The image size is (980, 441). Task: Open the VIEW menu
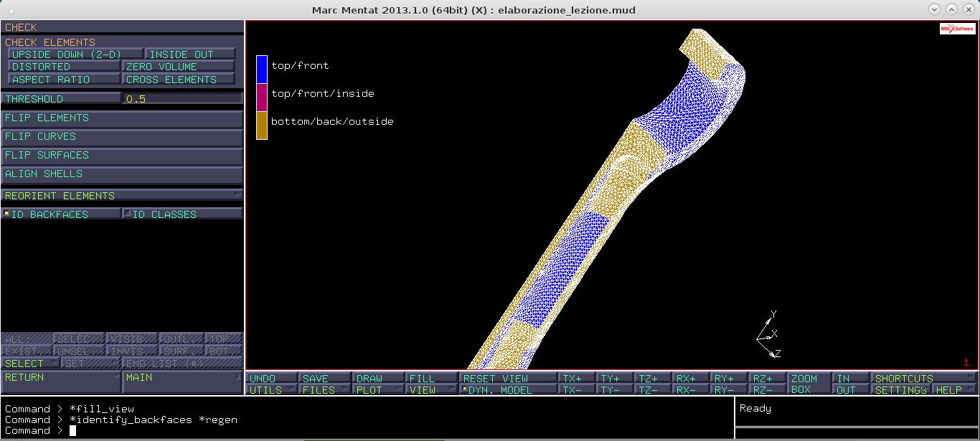pyautogui.click(x=432, y=390)
